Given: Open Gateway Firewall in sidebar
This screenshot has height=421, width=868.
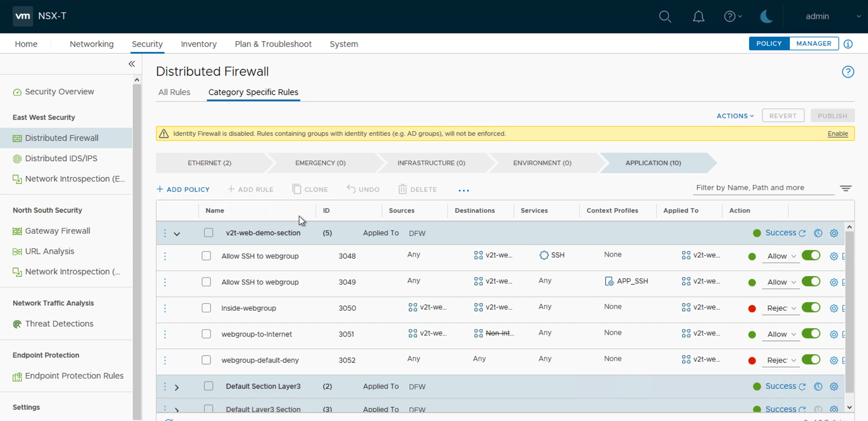Looking at the screenshot, I should (57, 231).
